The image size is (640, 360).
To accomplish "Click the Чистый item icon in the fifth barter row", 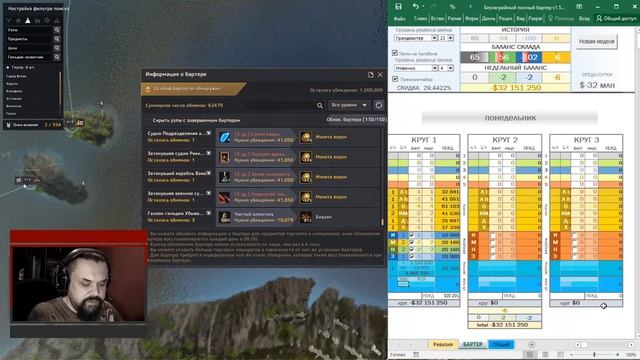I will pos(224,217).
